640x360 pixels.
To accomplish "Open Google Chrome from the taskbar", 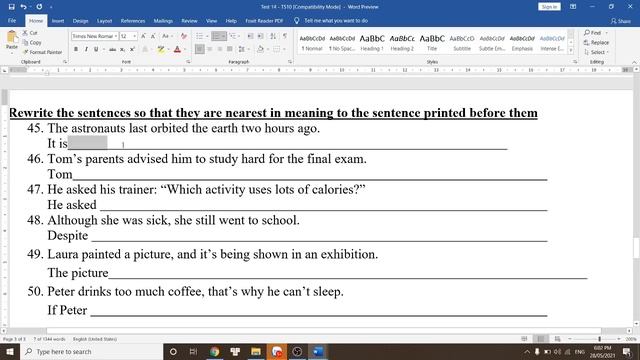I will pos(214,351).
